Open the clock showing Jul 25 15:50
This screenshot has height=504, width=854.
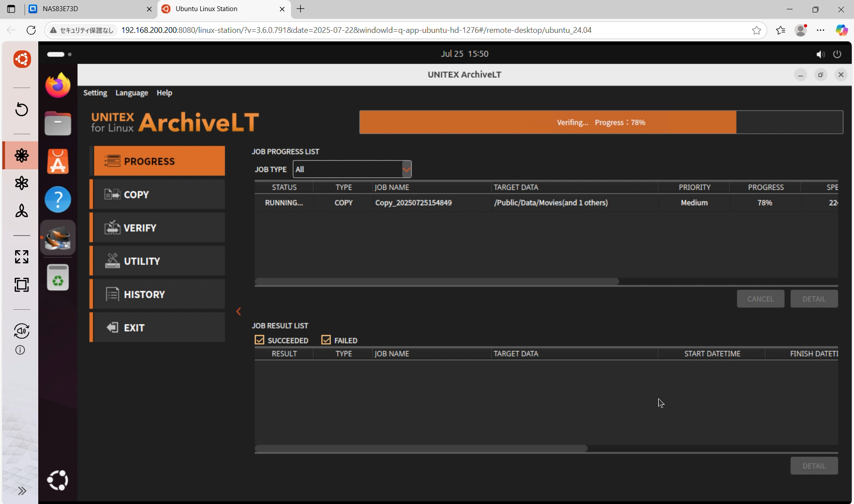(x=464, y=54)
